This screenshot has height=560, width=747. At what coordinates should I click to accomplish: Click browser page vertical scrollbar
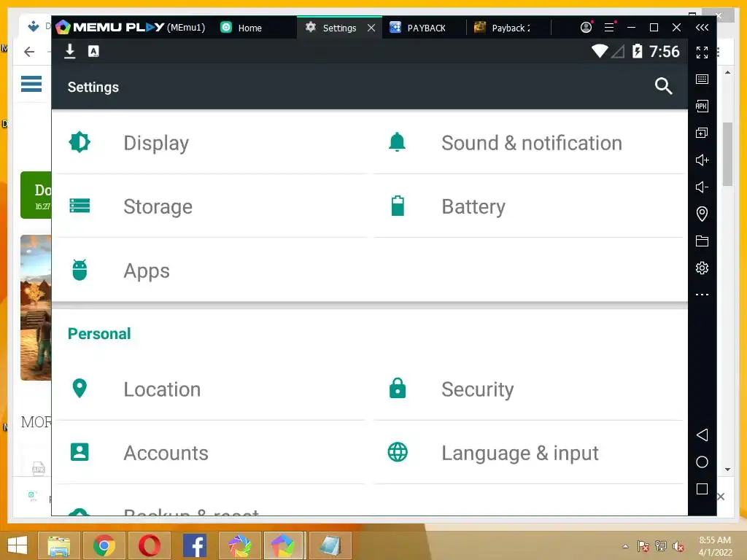[x=727, y=155]
